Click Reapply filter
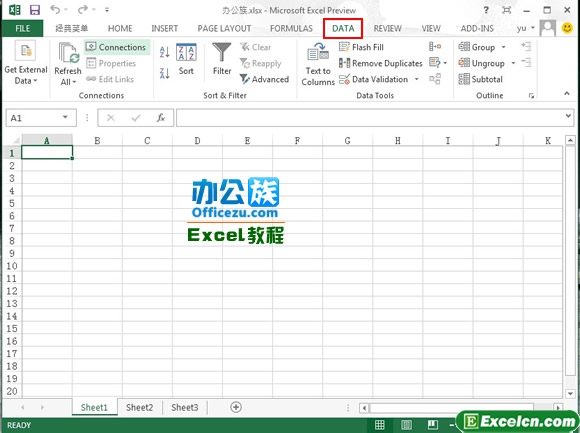The image size is (580, 433). coord(260,63)
